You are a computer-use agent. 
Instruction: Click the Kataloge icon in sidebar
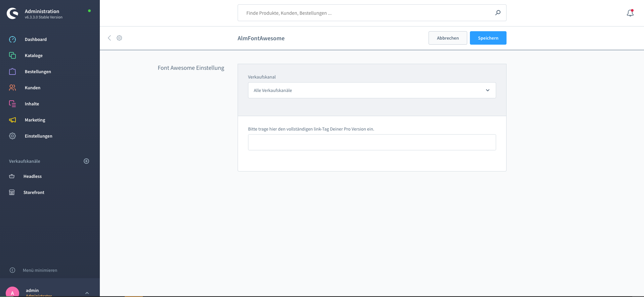tap(12, 55)
